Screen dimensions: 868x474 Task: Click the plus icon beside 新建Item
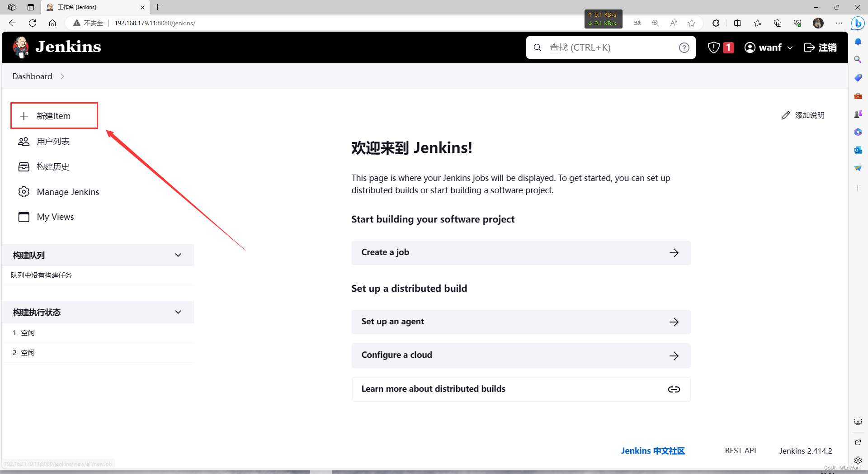24,116
